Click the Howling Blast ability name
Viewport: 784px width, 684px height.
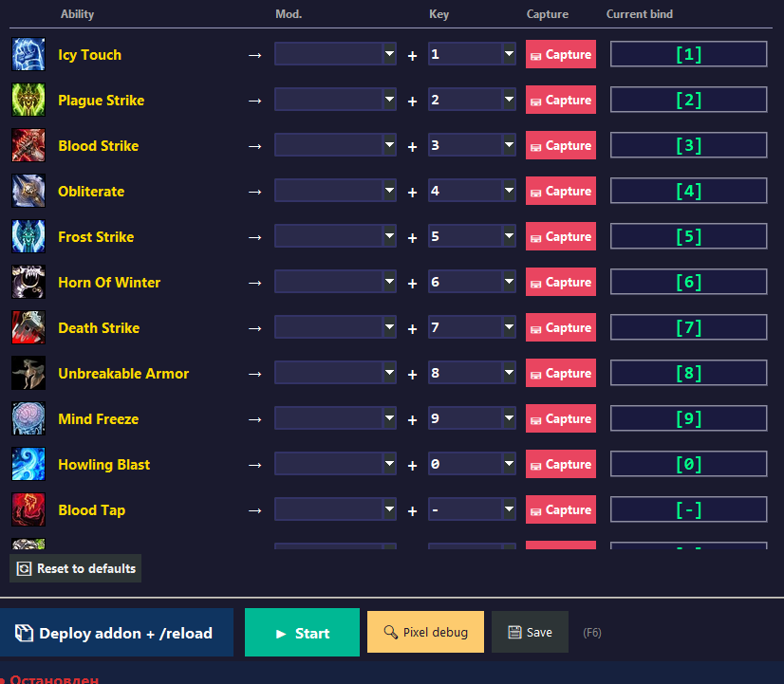[104, 465]
